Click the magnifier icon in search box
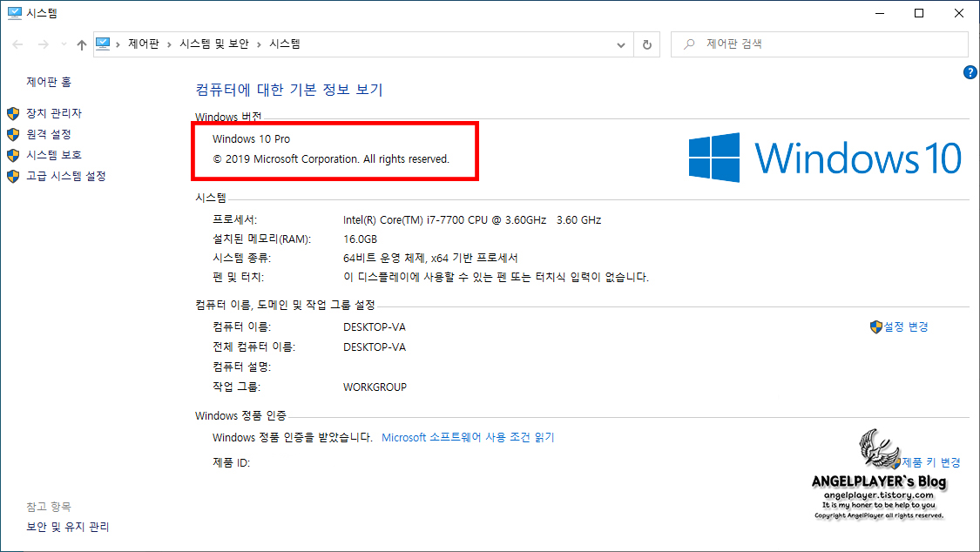 [689, 44]
